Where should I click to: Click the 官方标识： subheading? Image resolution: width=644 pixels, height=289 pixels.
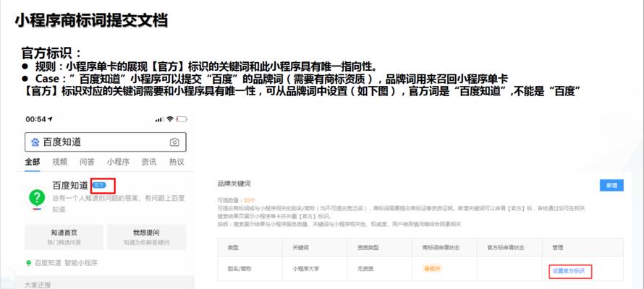[x=52, y=53]
